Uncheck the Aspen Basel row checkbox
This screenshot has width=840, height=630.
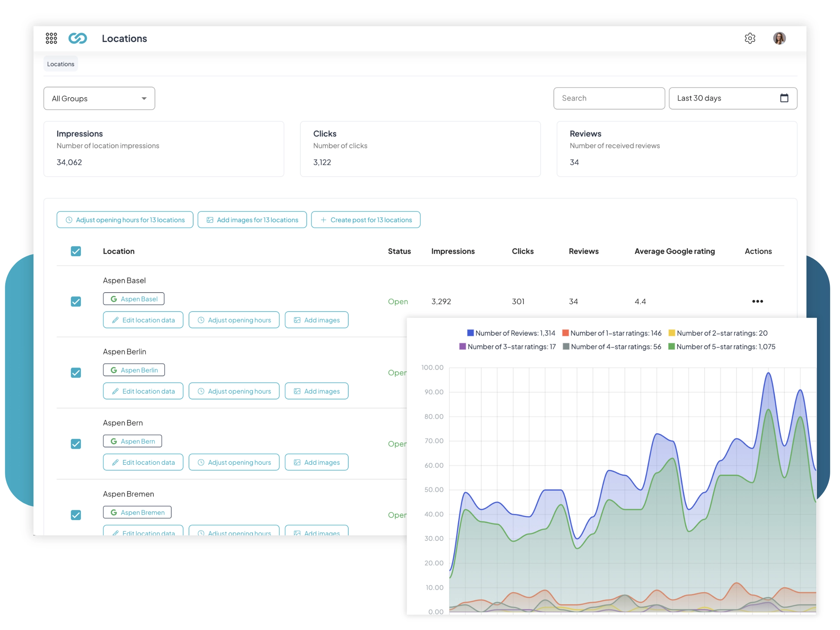(x=76, y=302)
